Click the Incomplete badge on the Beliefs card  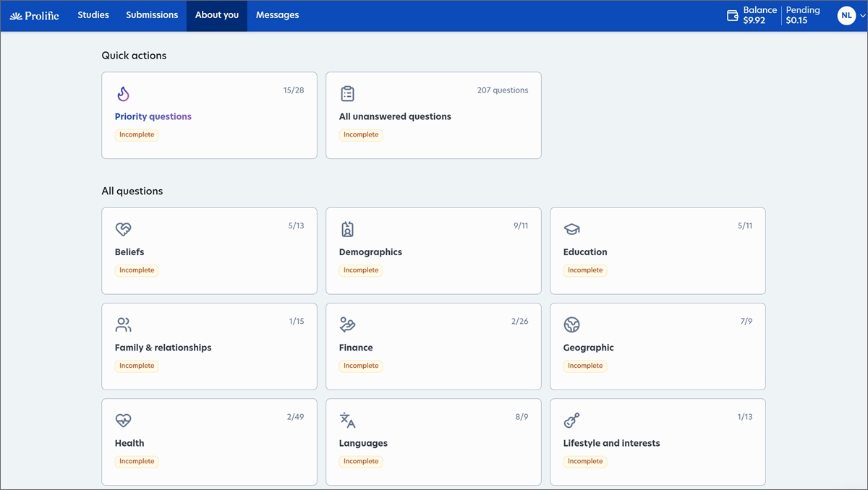tap(136, 270)
